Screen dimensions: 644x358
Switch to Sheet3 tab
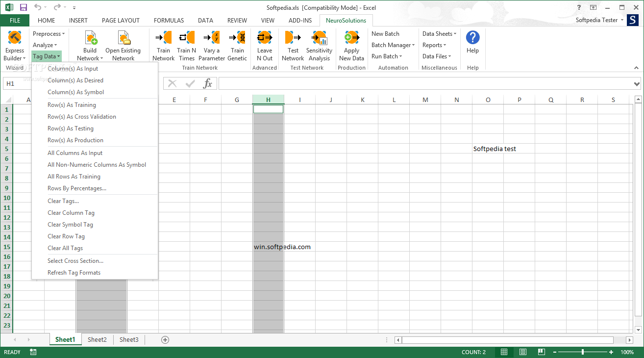[129, 339]
